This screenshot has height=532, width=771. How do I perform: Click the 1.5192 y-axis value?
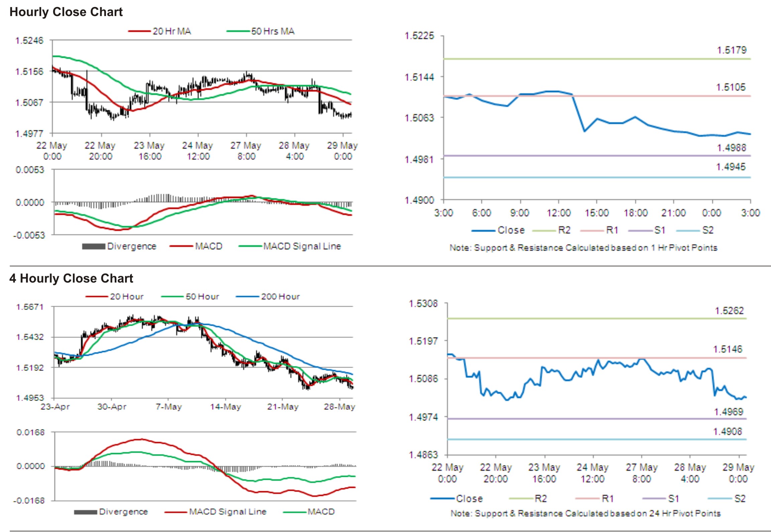point(30,368)
